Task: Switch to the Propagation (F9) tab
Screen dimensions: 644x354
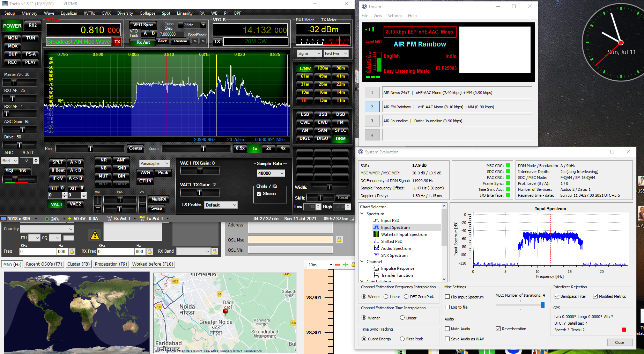Action: click(111, 264)
